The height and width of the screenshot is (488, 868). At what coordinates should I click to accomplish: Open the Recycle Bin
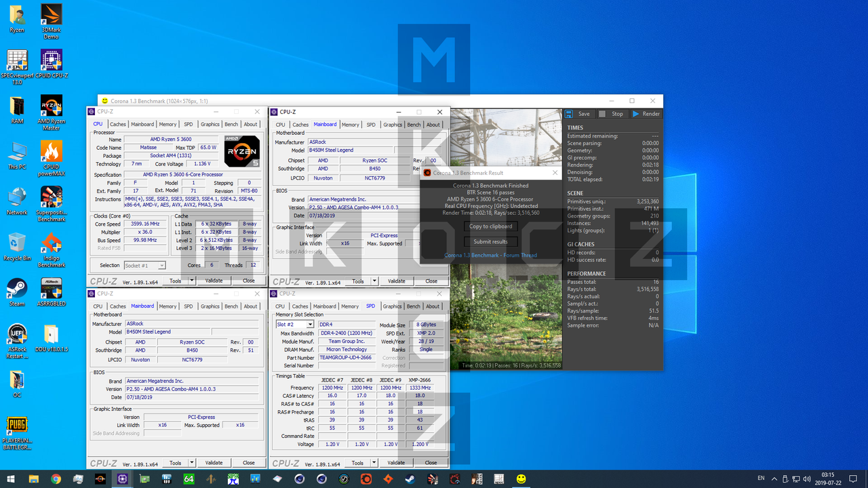click(x=17, y=247)
